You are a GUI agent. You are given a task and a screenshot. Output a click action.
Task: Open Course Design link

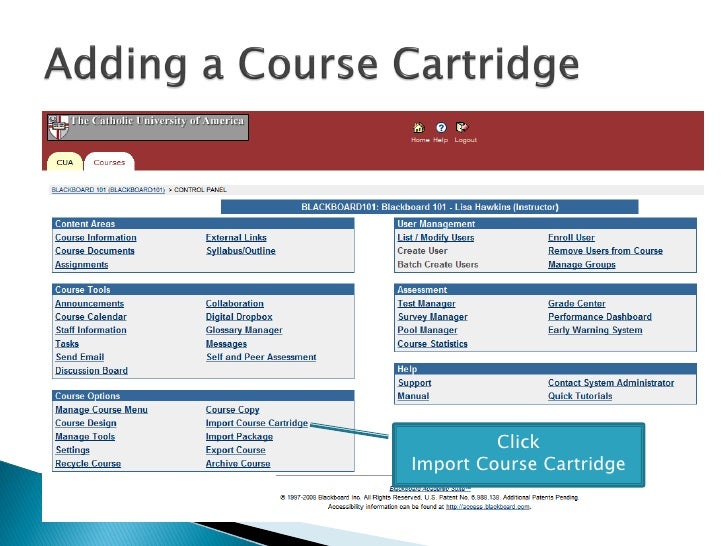pyautogui.click(x=86, y=423)
